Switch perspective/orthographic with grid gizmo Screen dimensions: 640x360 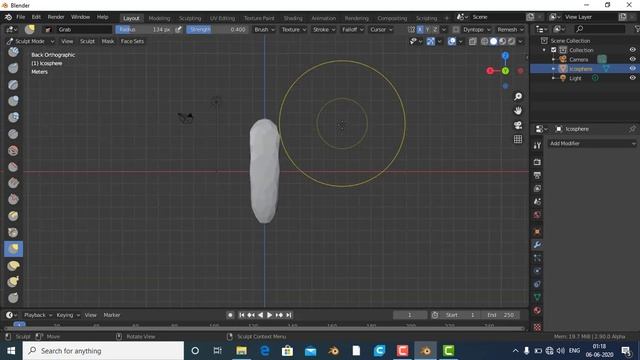518,139
